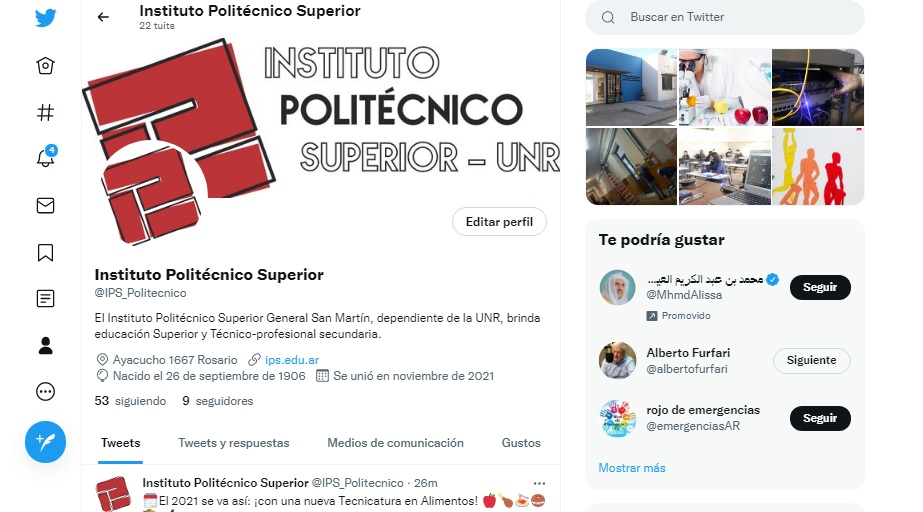Open the Explore hashtag icon
Image resolution: width=923 pixels, height=512 pixels.
(45, 112)
